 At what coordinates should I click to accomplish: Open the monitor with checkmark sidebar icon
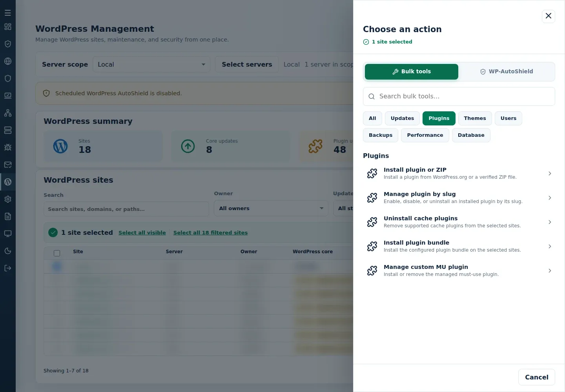click(x=8, y=96)
